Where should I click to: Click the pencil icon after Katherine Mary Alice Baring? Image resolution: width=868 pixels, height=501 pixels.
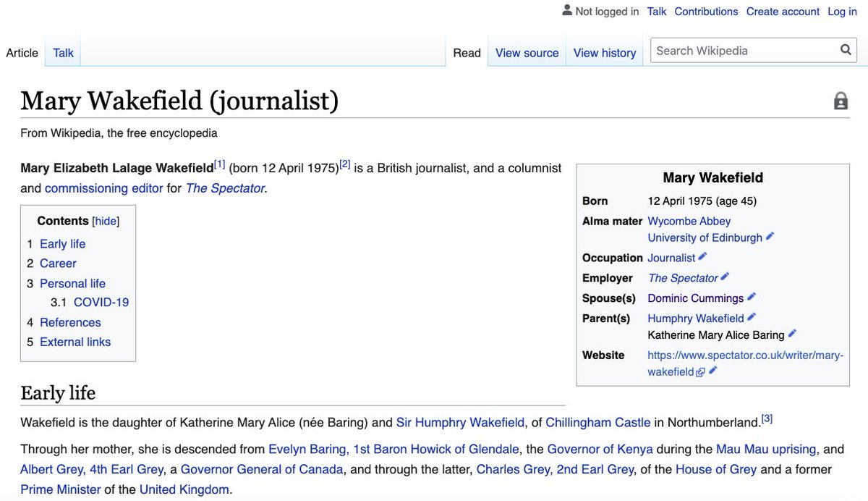792,334
